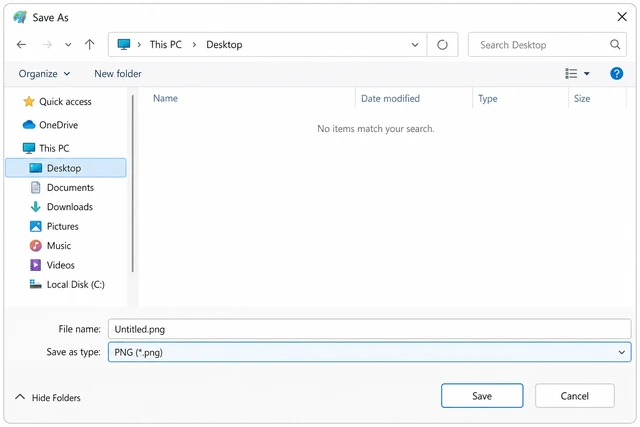This screenshot has width=640, height=427.
Task: Select Desktop in the sidebar
Action: click(x=66, y=168)
